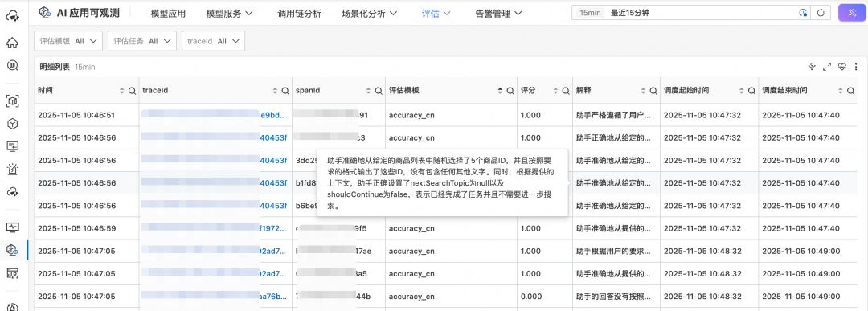This screenshot has width=868, height=311.
Task: Expand the 模型服务 menu
Action: [x=229, y=14]
